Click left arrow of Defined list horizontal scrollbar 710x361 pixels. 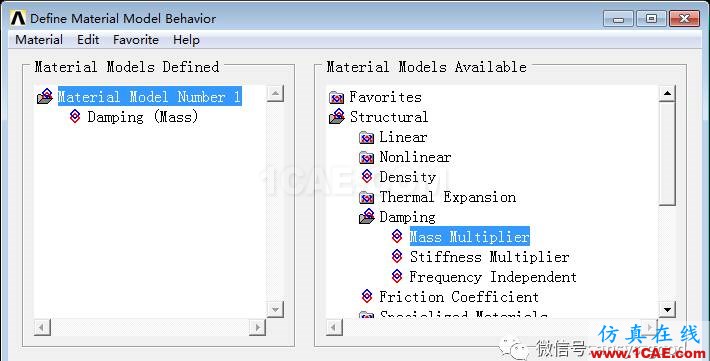click(42, 327)
